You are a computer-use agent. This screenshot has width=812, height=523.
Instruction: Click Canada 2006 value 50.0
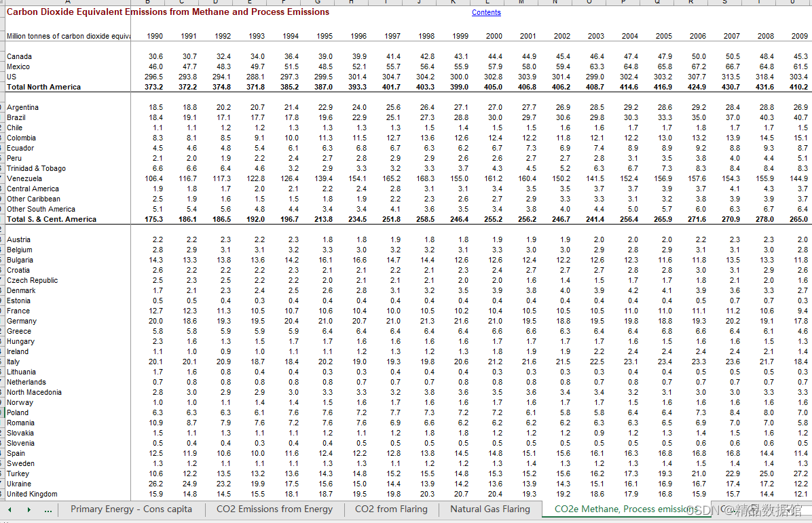pos(699,56)
